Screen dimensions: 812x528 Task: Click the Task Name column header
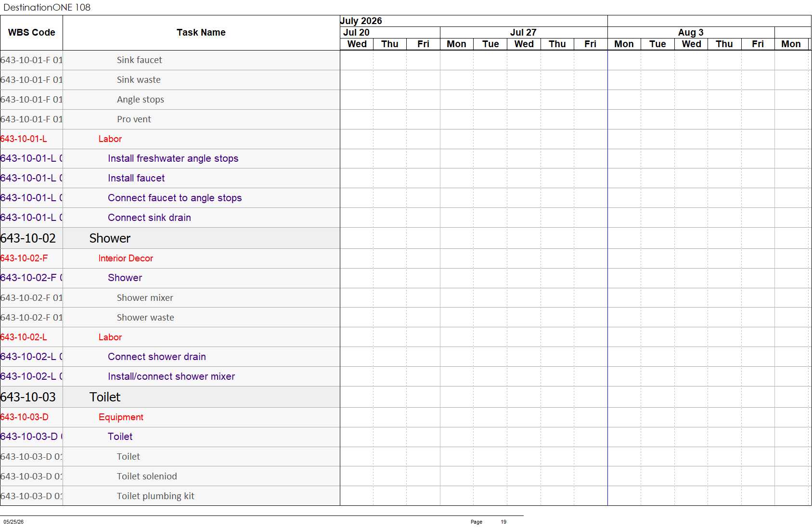pyautogui.click(x=201, y=33)
